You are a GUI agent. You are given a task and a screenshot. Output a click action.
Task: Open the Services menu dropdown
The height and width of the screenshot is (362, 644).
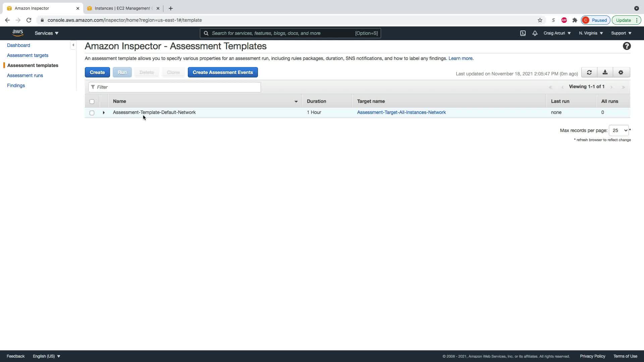tap(47, 33)
